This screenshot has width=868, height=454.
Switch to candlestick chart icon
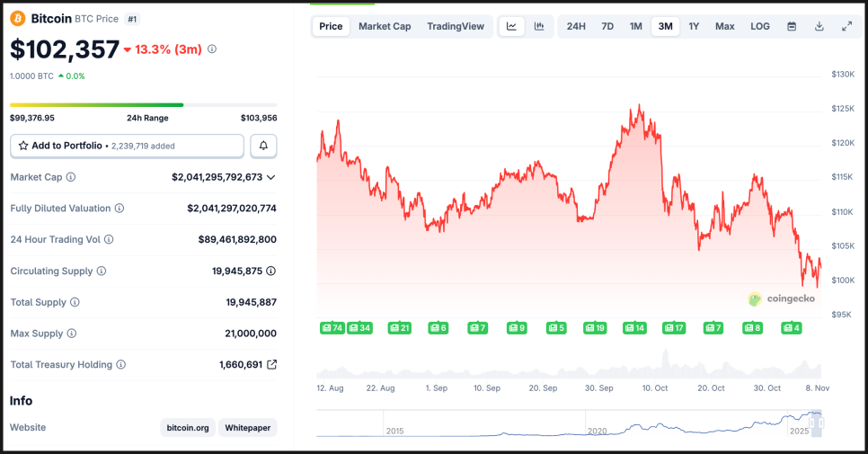pos(539,26)
